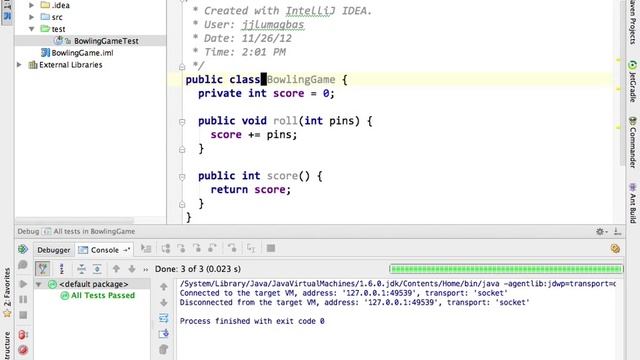Click console Up the Stack Trace arrow
The width and height of the screenshot is (640, 360).
(x=164, y=287)
